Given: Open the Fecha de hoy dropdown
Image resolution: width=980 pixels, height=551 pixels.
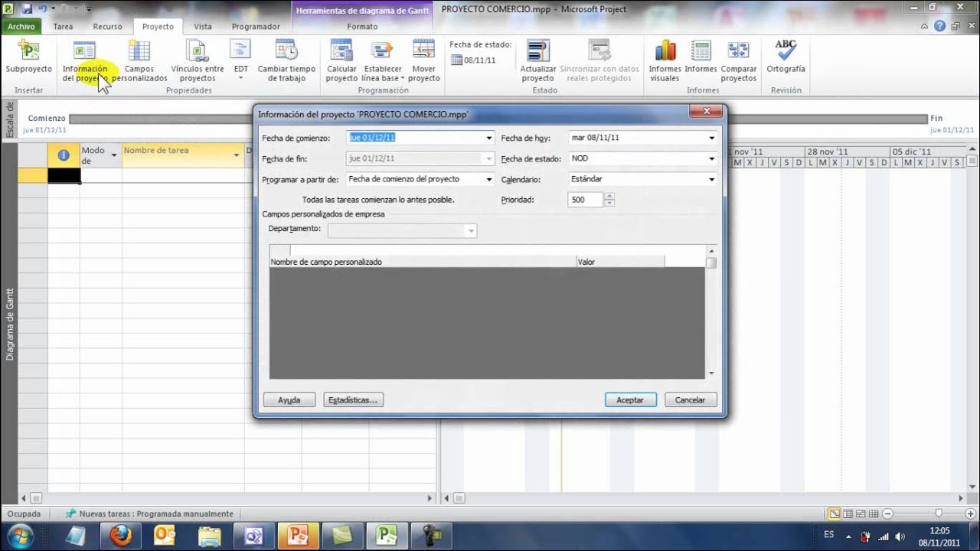Looking at the screenshot, I should pyautogui.click(x=711, y=138).
